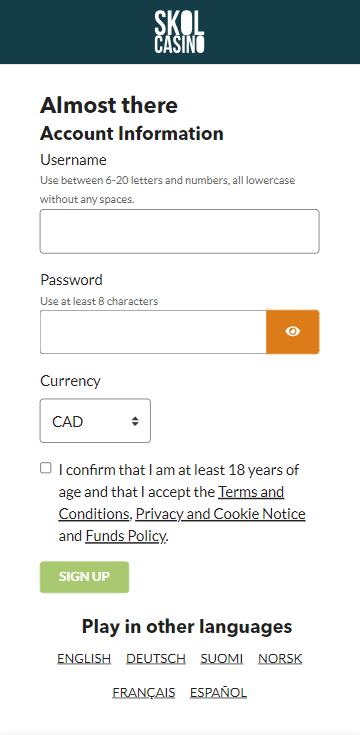
Task: Tick the 18 years age confirmation checkbox
Action: point(45,468)
